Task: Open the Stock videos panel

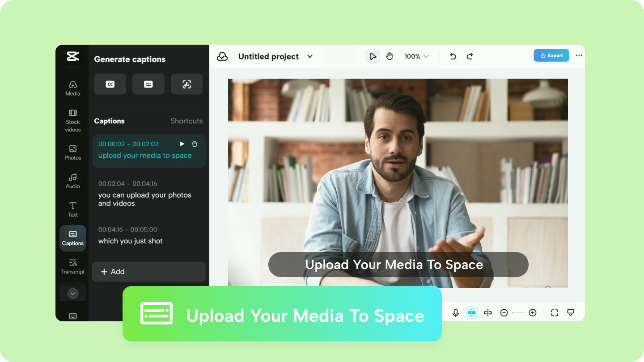Action: 73,121
